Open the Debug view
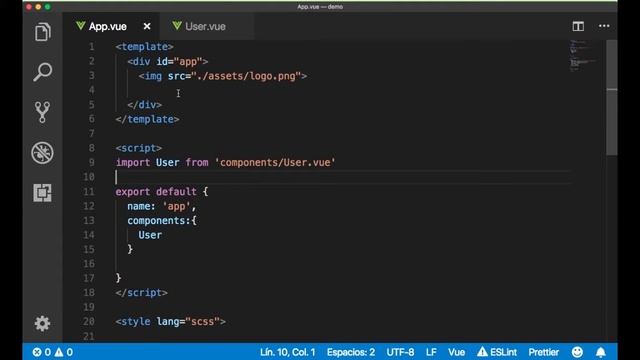Viewport: 640px width, 360px height. pyautogui.click(x=42, y=153)
